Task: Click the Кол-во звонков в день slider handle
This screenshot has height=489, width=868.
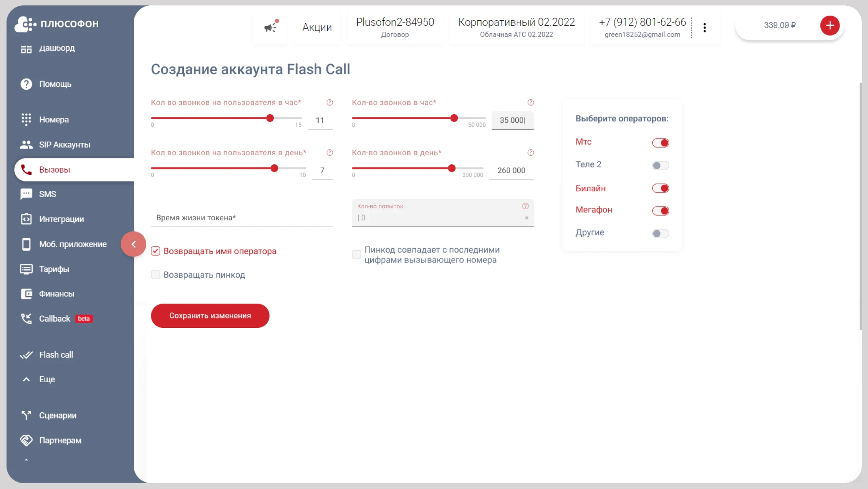Action: pos(452,168)
